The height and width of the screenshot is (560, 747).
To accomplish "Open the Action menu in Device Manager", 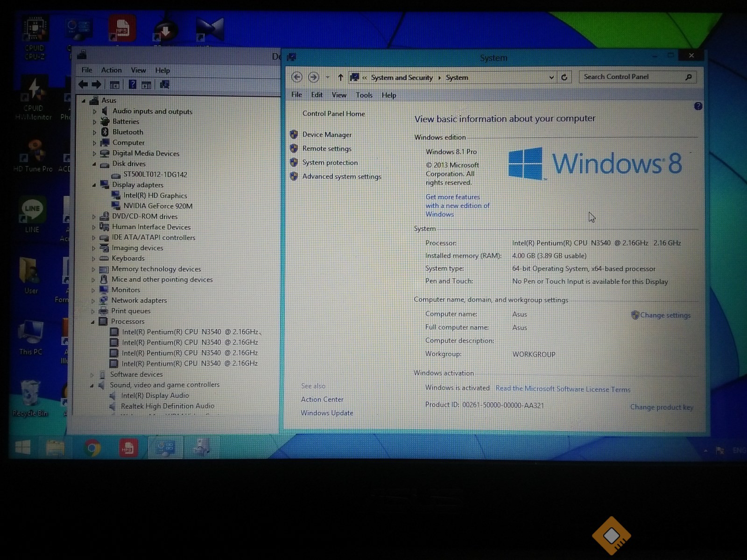I will tap(111, 70).
